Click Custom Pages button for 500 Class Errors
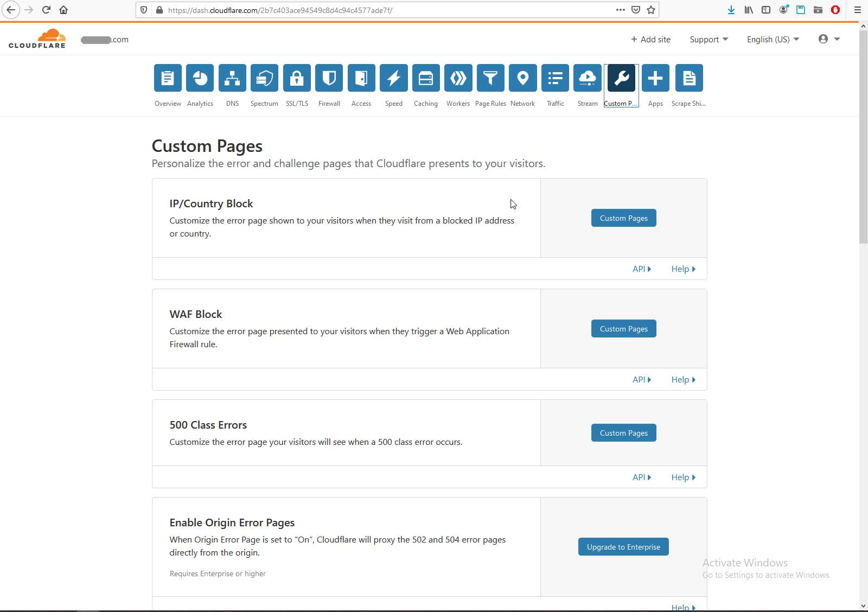Screen dimensions: 868x612 click(x=624, y=433)
